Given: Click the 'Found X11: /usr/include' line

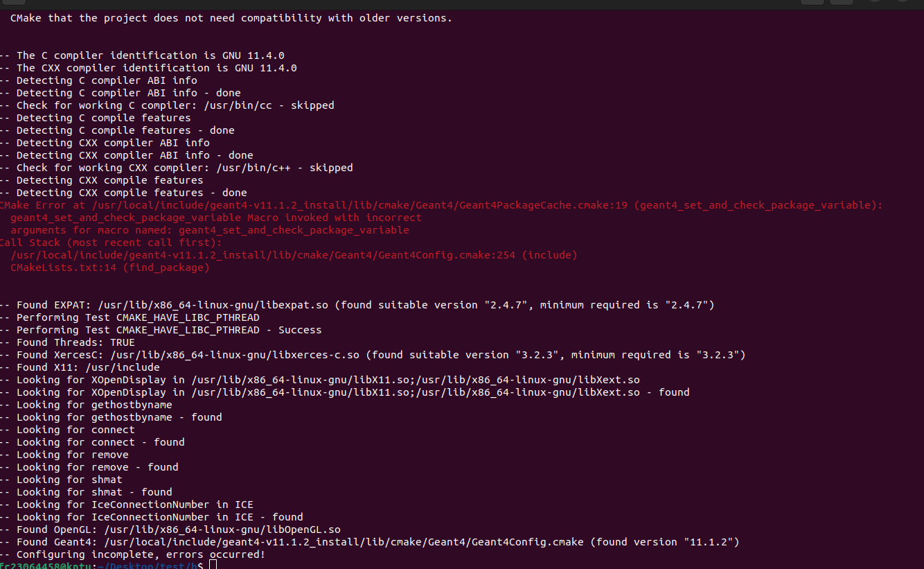Looking at the screenshot, I should [x=87, y=367].
